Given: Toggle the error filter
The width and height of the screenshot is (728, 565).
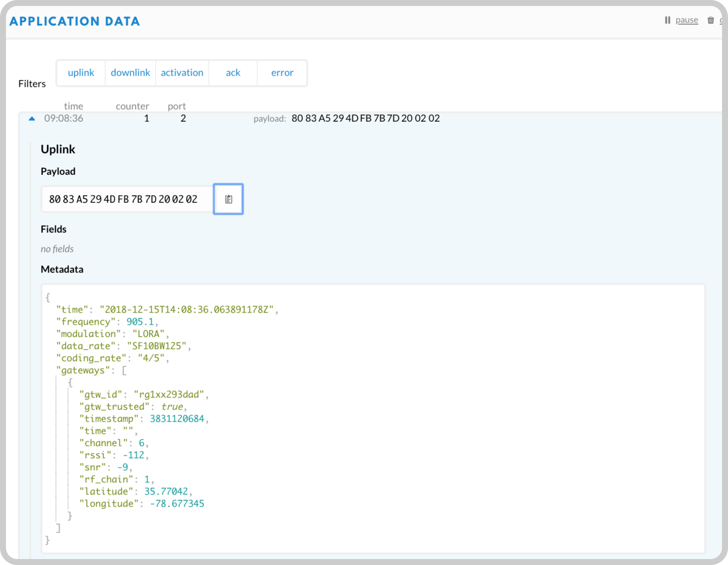Looking at the screenshot, I should 282,73.
